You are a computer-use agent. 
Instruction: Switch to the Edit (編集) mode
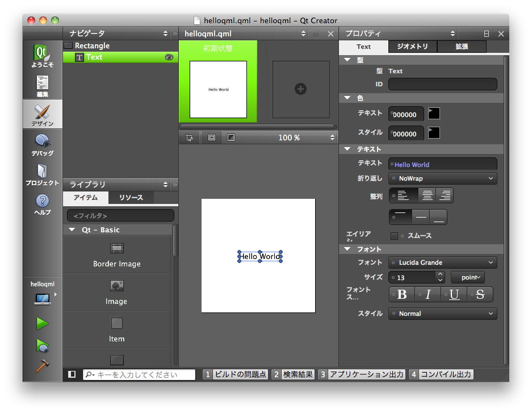tap(43, 86)
